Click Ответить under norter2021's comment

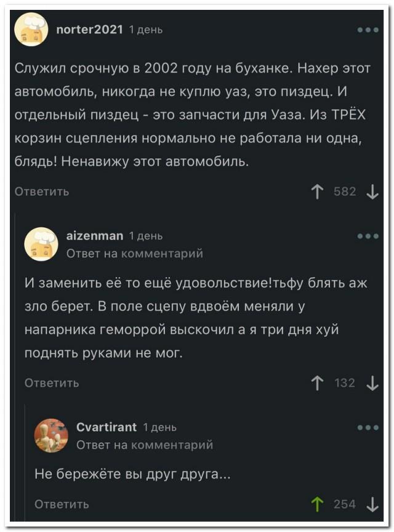(x=42, y=191)
